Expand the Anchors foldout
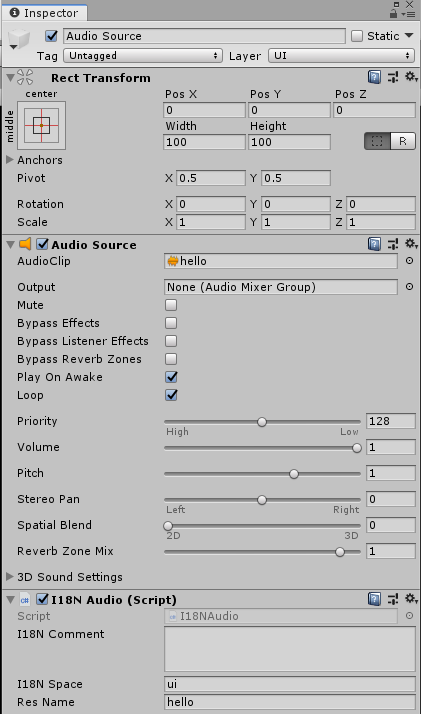 click(x=35, y=160)
